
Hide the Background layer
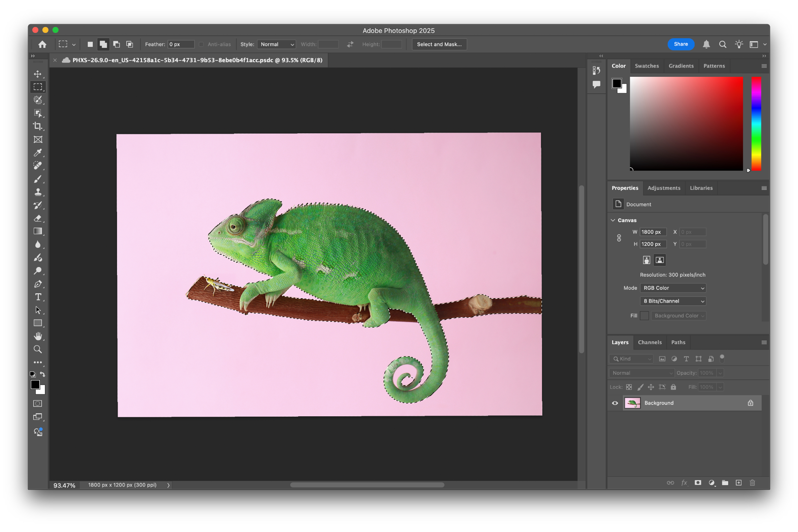[x=615, y=403]
